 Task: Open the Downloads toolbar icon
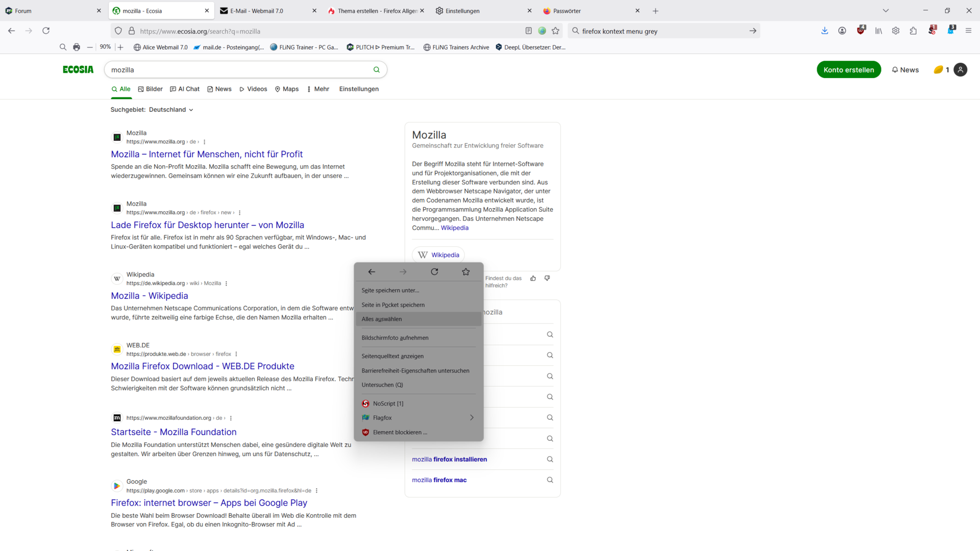click(824, 31)
